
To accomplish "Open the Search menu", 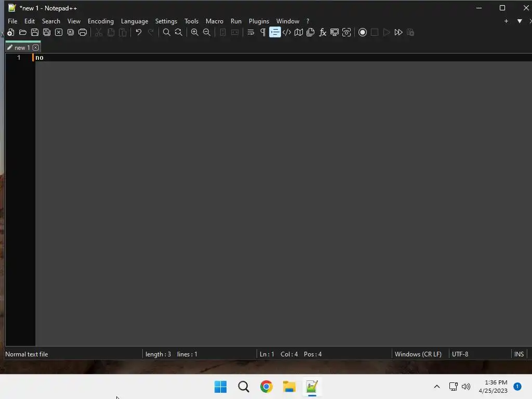I will click(x=51, y=21).
